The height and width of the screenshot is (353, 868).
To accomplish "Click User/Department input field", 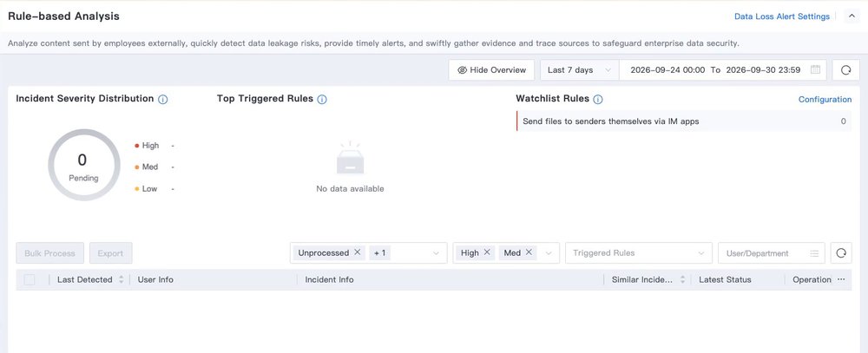I will coord(771,253).
